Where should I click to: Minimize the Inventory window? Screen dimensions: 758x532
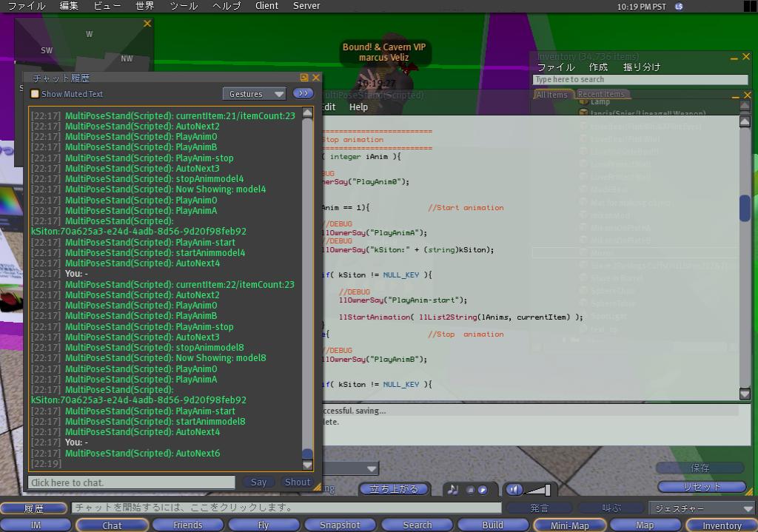tap(734, 57)
